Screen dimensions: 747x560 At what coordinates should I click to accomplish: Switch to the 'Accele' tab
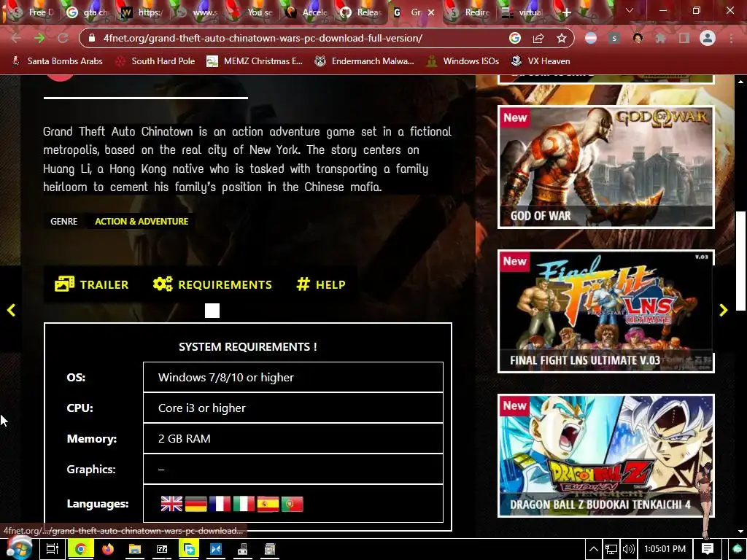pyautogui.click(x=307, y=12)
